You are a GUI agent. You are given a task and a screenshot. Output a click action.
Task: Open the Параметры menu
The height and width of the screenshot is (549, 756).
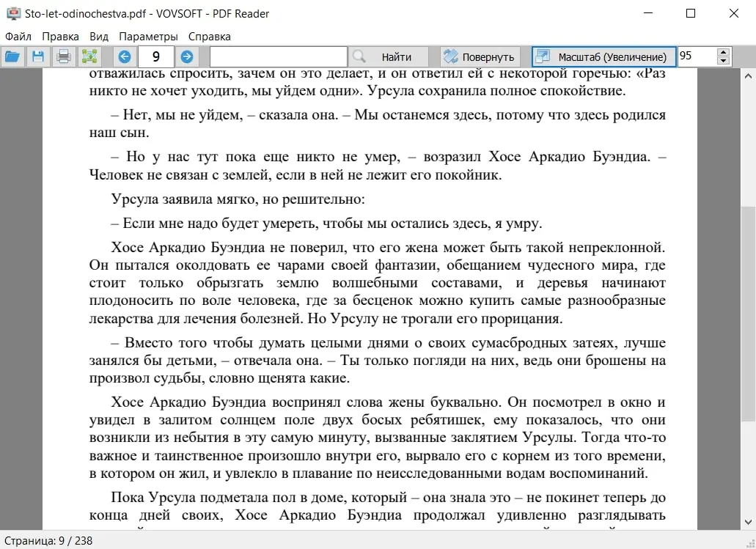[149, 37]
